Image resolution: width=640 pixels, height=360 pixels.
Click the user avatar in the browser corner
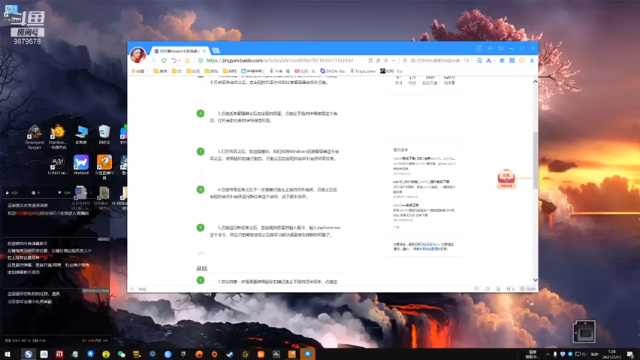138,55
